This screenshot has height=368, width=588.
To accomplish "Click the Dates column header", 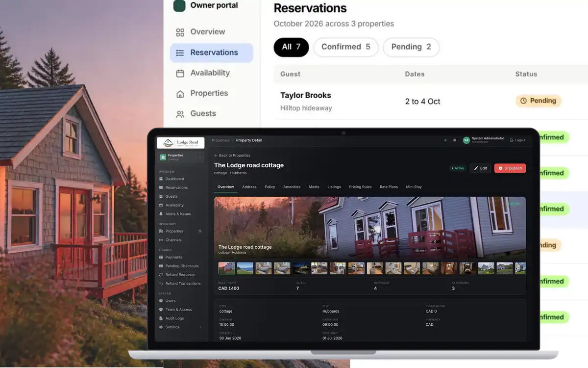I will point(415,74).
